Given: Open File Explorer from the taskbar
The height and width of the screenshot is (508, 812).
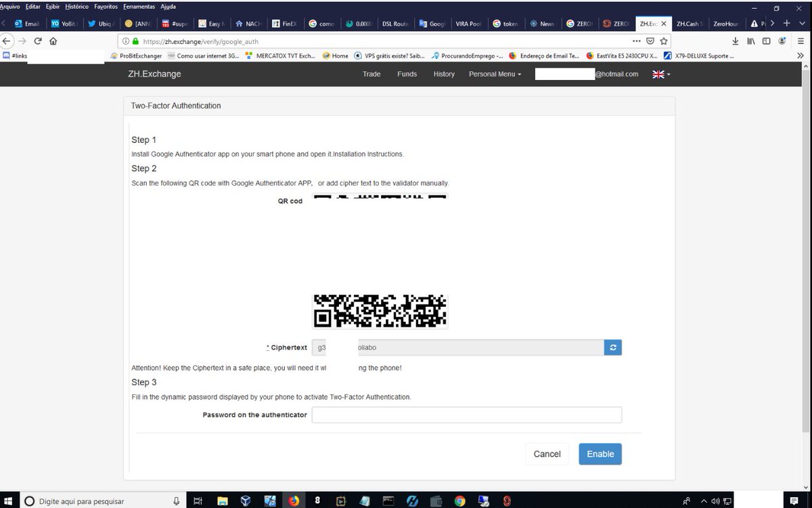Looking at the screenshot, I should point(222,501).
